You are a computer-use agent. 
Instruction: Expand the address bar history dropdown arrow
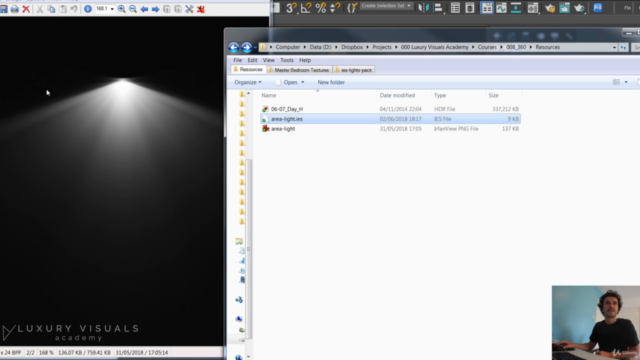pos(614,48)
